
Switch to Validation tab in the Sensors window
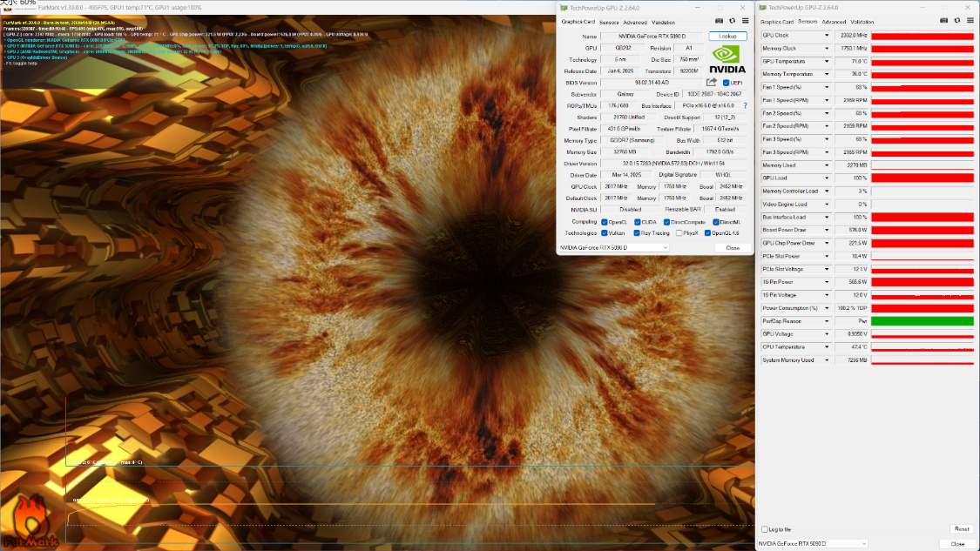862,22
